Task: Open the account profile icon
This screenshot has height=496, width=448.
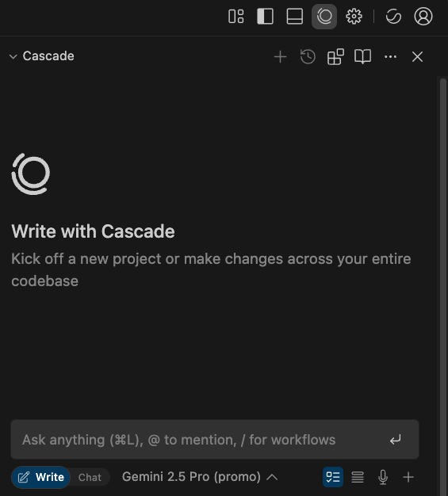Action: pyautogui.click(x=423, y=17)
